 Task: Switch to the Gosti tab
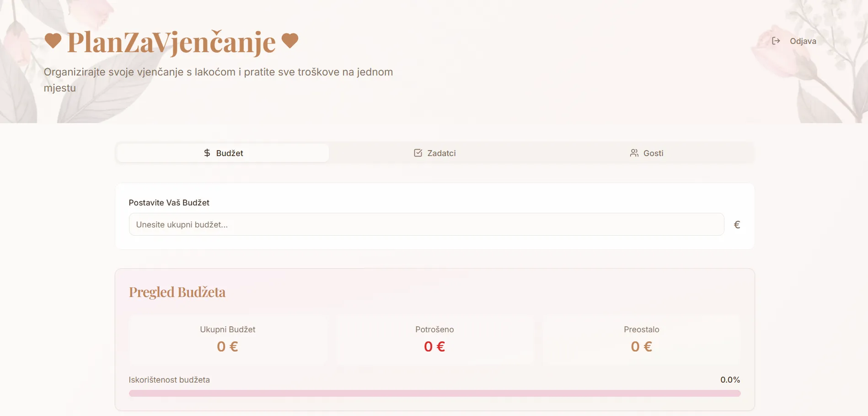coord(653,153)
